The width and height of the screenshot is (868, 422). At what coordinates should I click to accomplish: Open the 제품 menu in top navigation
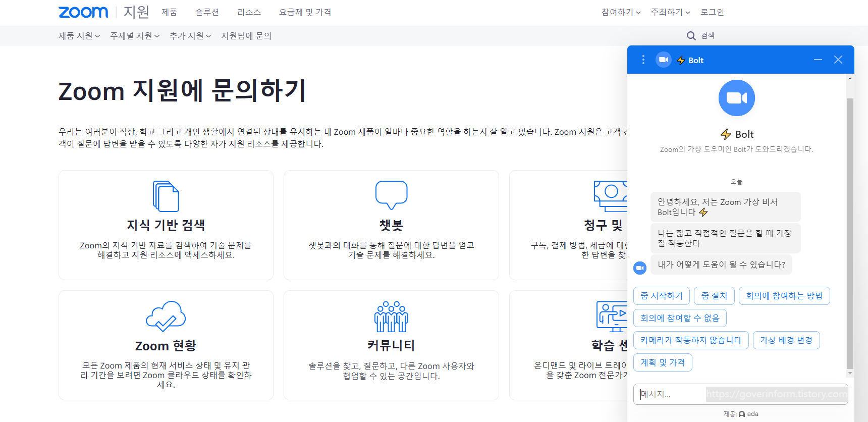click(169, 12)
